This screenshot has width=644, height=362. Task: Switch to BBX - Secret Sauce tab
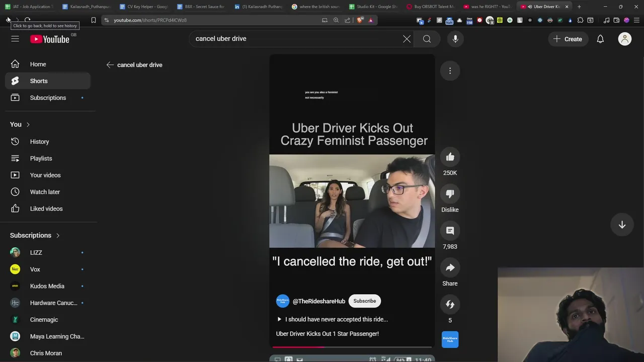(x=201, y=7)
